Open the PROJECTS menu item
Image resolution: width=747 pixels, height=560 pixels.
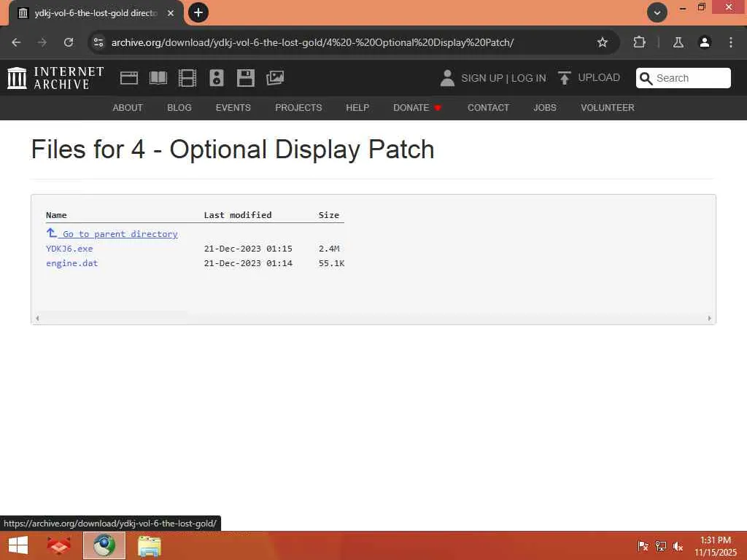pyautogui.click(x=298, y=108)
